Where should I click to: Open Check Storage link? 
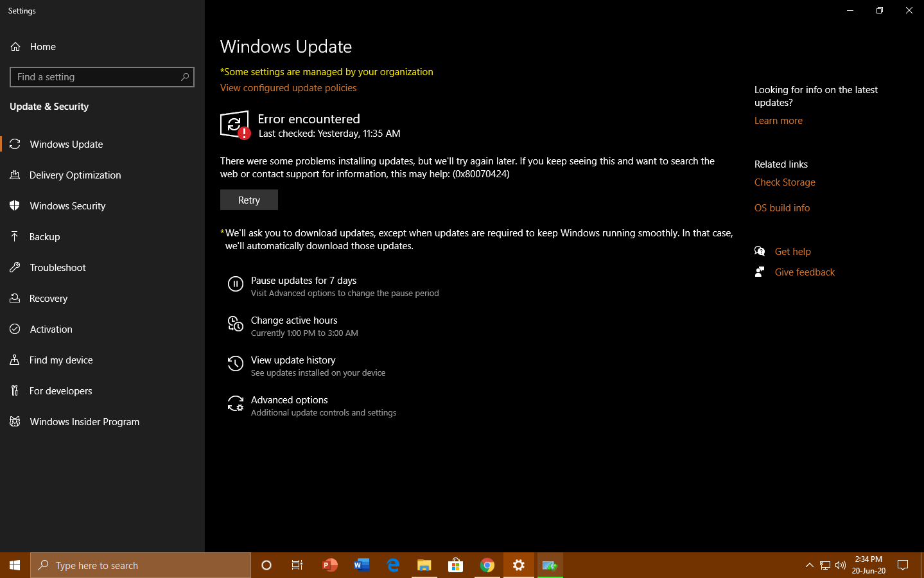(785, 182)
